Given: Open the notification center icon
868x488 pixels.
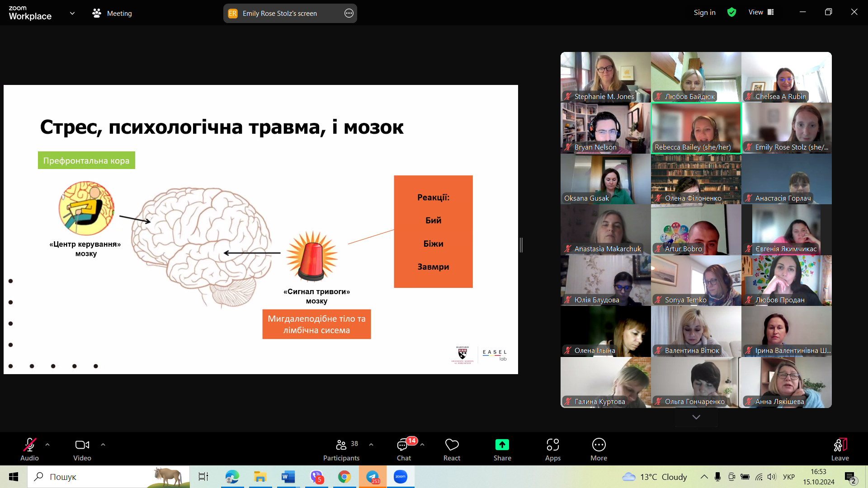Looking at the screenshot, I should 851,477.
